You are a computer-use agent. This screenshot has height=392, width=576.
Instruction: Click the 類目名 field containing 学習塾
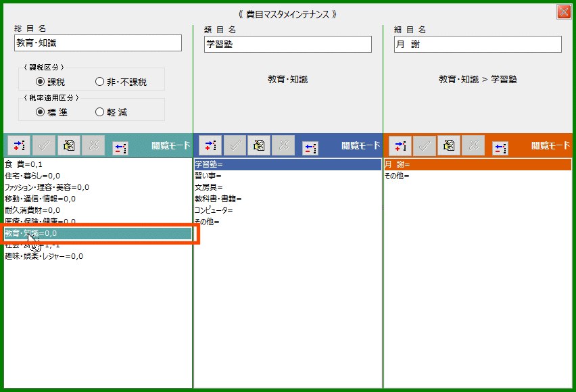tap(288, 45)
